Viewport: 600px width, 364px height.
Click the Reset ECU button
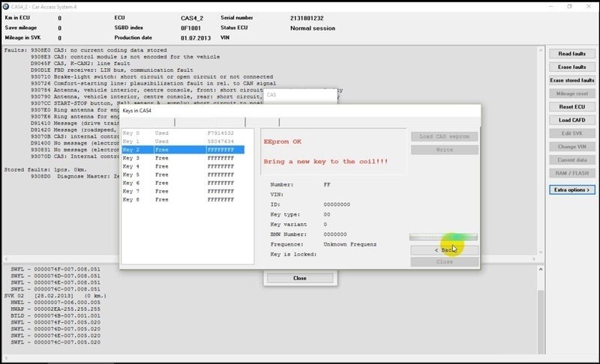point(571,107)
